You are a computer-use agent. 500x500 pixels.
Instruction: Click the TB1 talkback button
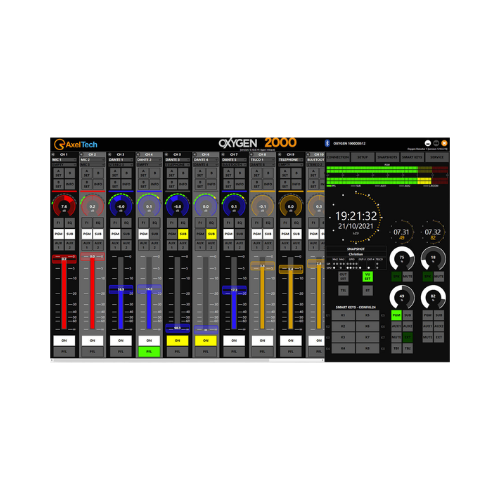[396, 348]
